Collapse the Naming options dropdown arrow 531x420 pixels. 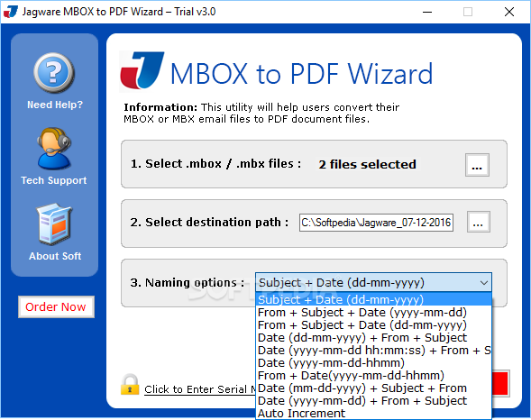coord(484,283)
